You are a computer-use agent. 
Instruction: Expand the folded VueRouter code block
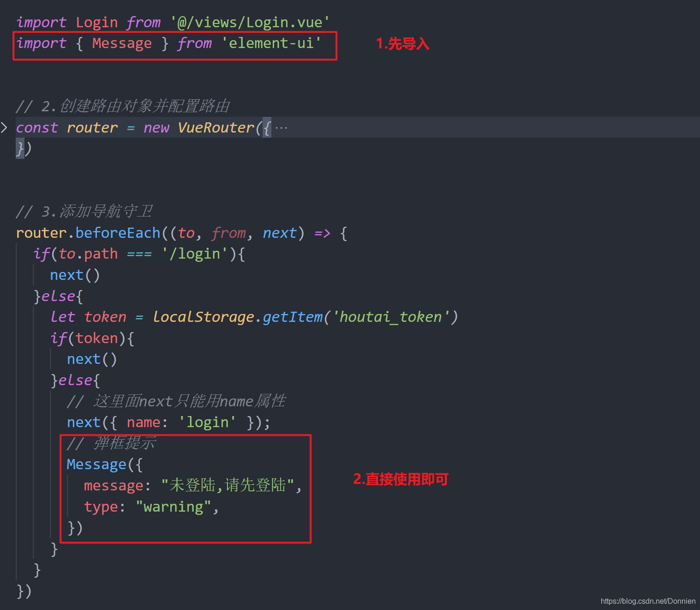pyautogui.click(x=4, y=127)
